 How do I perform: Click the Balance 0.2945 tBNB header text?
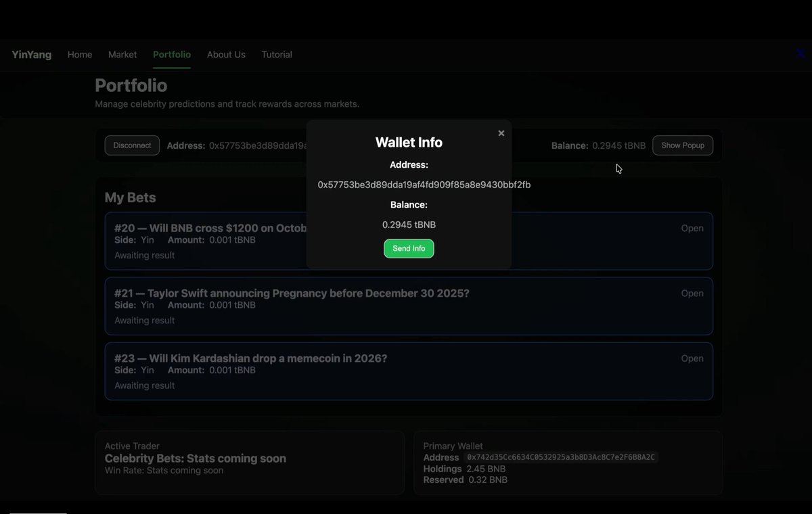(x=598, y=145)
